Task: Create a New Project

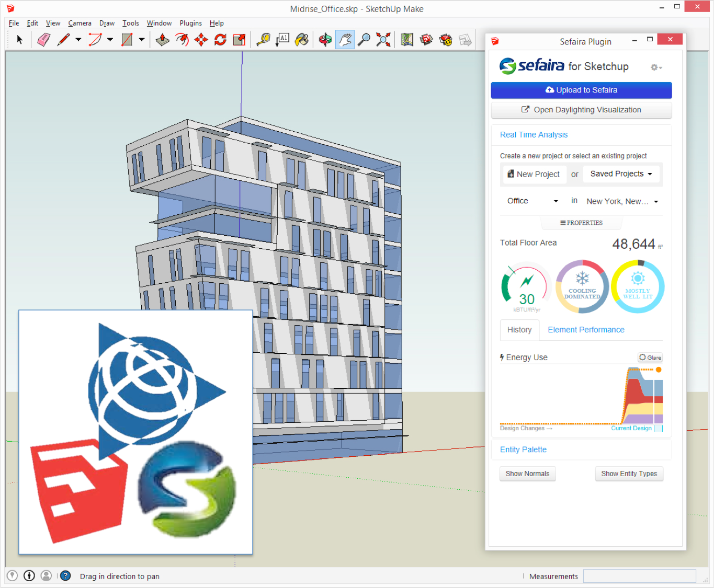Action: [534, 174]
